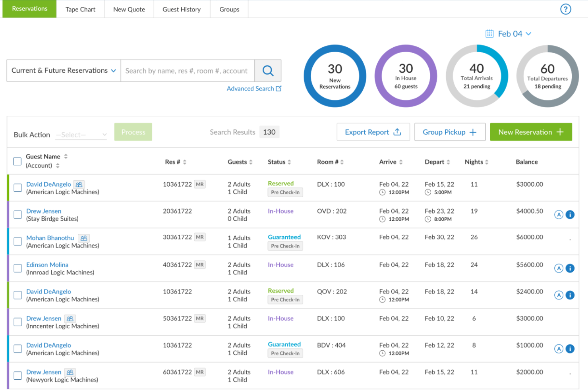Select the checkbox for Drew Jensen's reservation
The height and width of the screenshot is (392, 588).
pos(17,214)
